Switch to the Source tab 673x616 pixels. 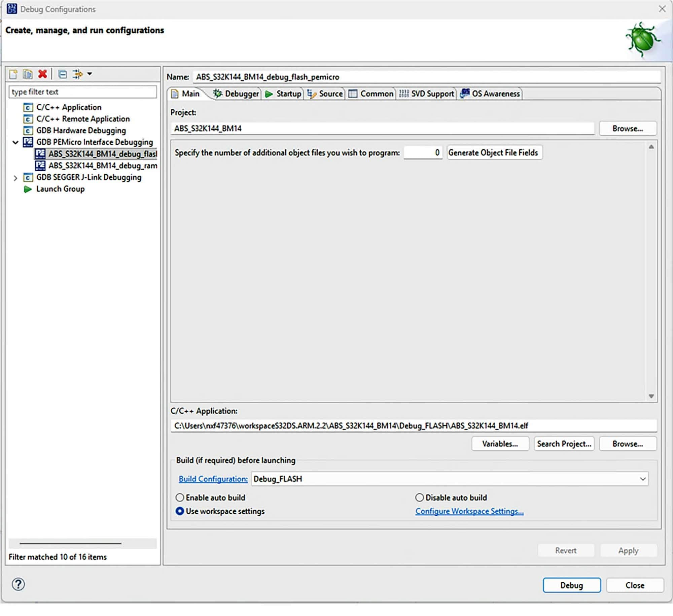(325, 94)
